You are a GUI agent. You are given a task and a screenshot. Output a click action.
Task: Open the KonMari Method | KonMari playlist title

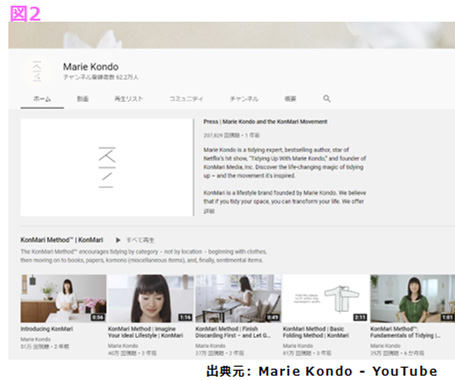62,240
